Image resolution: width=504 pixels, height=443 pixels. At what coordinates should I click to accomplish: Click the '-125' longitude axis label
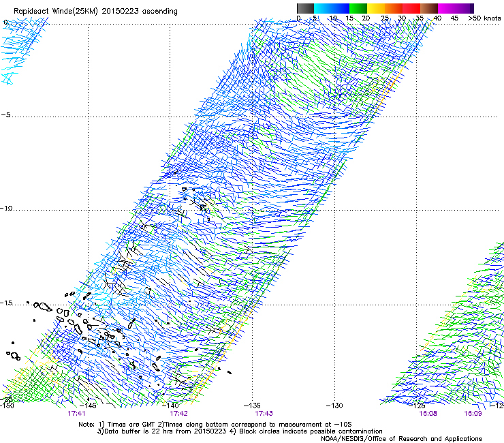[x=417, y=406]
